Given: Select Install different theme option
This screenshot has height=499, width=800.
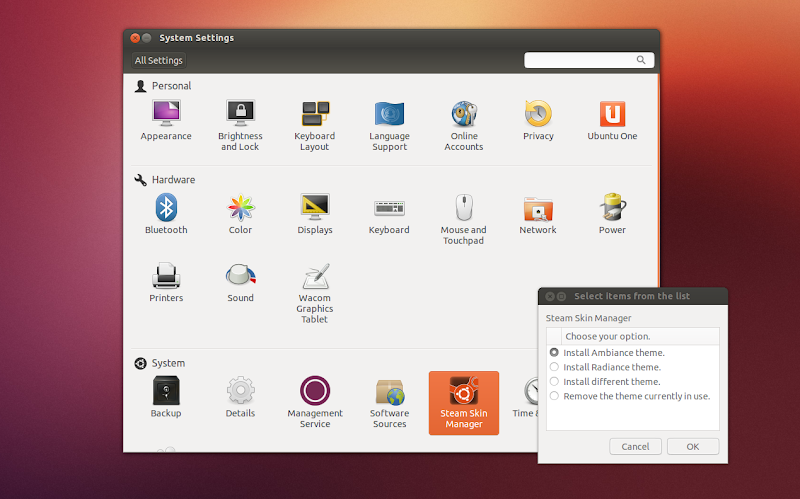Looking at the screenshot, I should 555,381.
